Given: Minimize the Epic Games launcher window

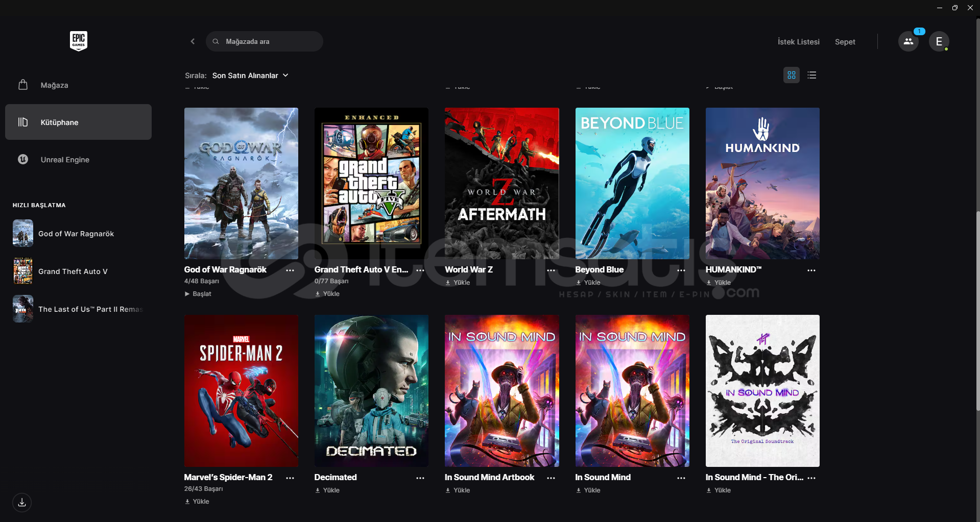Looking at the screenshot, I should tap(940, 8).
